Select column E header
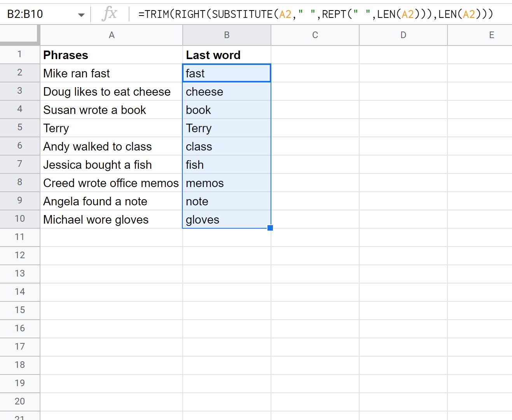The height and width of the screenshot is (420, 512). [x=480, y=35]
